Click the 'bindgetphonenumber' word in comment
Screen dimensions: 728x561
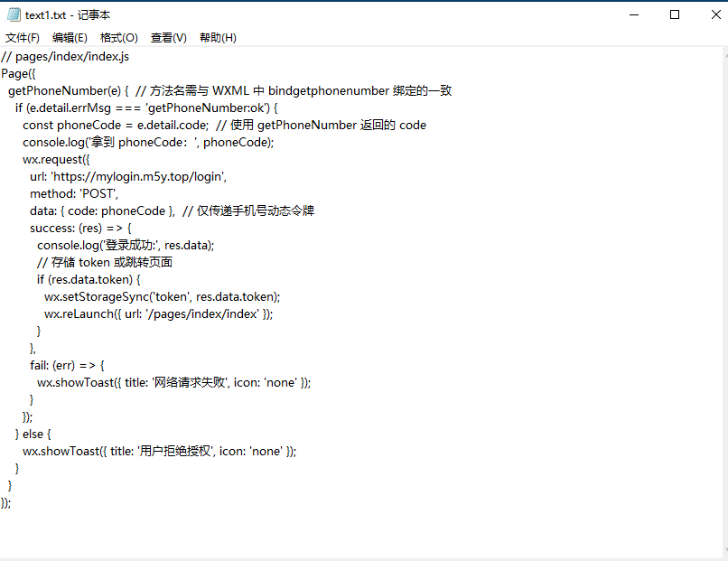click(328, 91)
